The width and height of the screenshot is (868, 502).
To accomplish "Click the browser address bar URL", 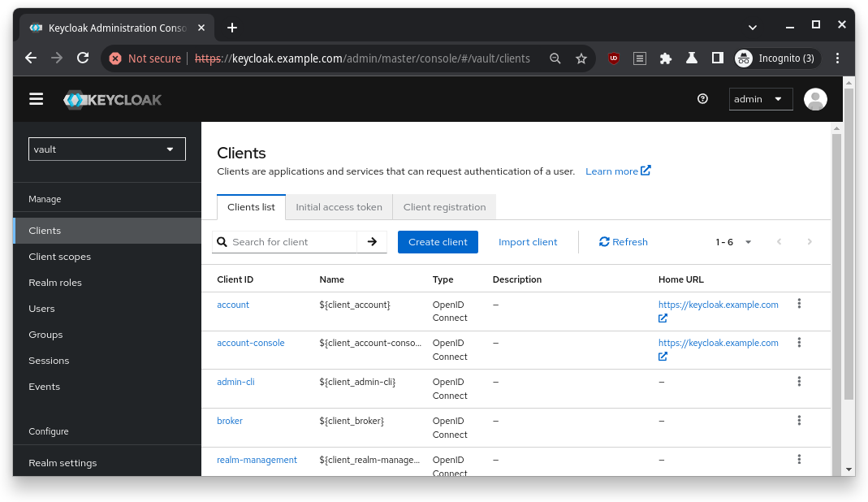I will (362, 58).
